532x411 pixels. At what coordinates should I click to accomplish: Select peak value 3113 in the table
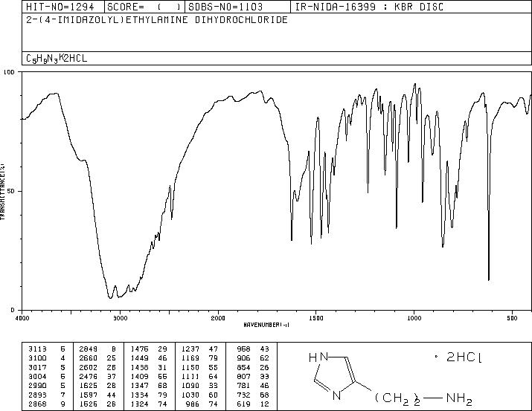click(37, 349)
